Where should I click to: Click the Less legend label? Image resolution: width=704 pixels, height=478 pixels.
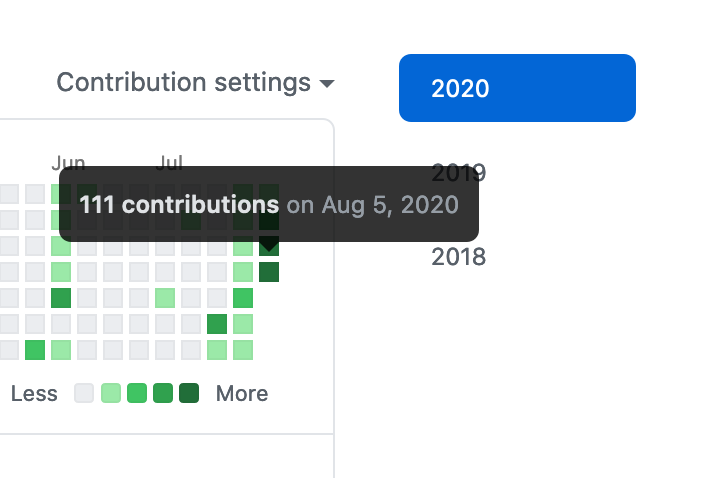(x=34, y=393)
